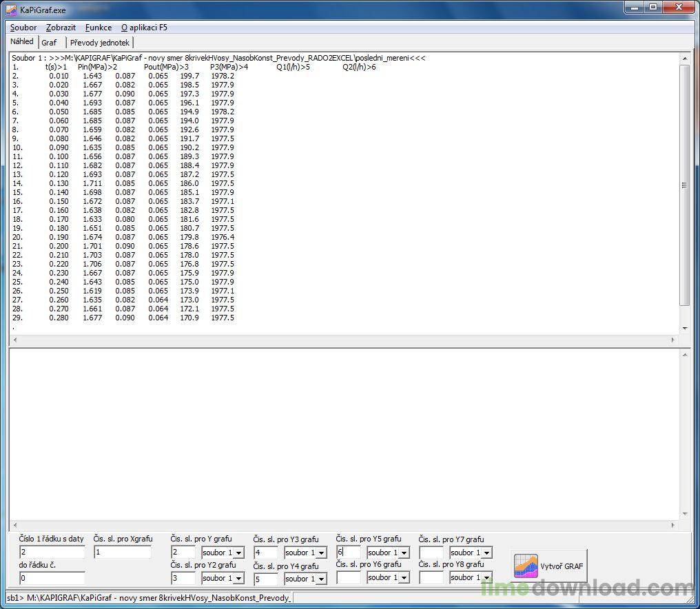This screenshot has height=609, width=700.
Task: Minimize the KaPiGraf window
Action: 635,8
